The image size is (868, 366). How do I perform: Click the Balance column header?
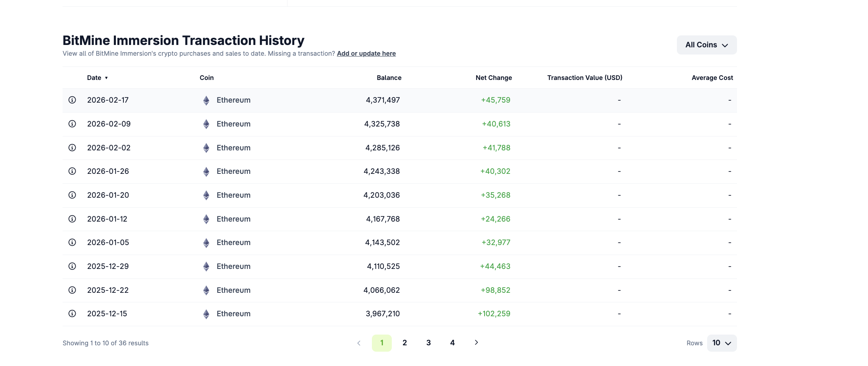pyautogui.click(x=389, y=78)
